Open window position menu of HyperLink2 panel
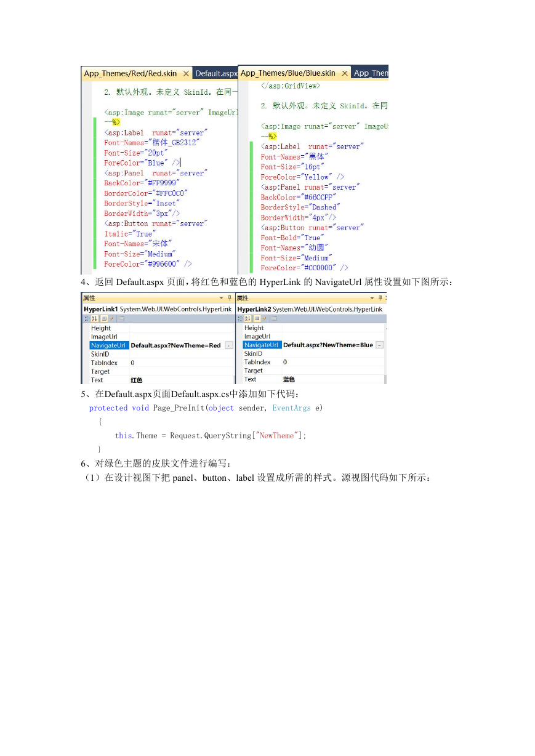This screenshot has height=756, width=535. click(373, 298)
